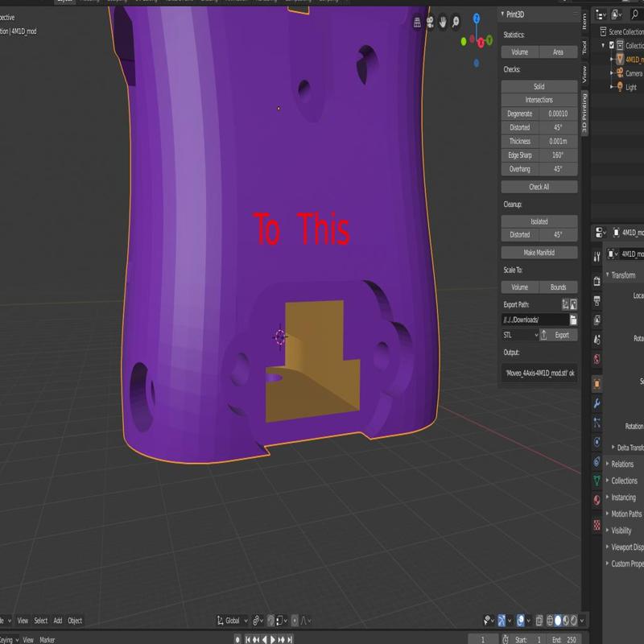Image resolution: width=644 pixels, height=644 pixels.
Task: Switch to solid viewport shading
Action: pyautogui.click(x=558, y=620)
